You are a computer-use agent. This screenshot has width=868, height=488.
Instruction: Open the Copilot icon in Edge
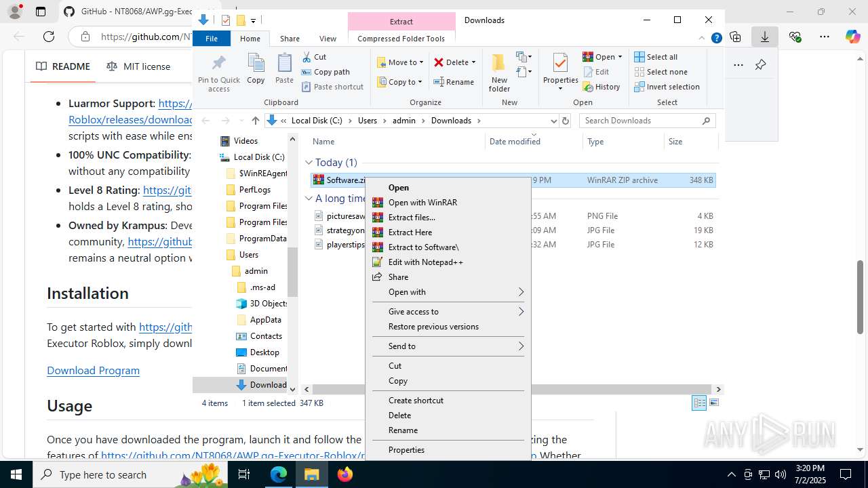click(853, 37)
